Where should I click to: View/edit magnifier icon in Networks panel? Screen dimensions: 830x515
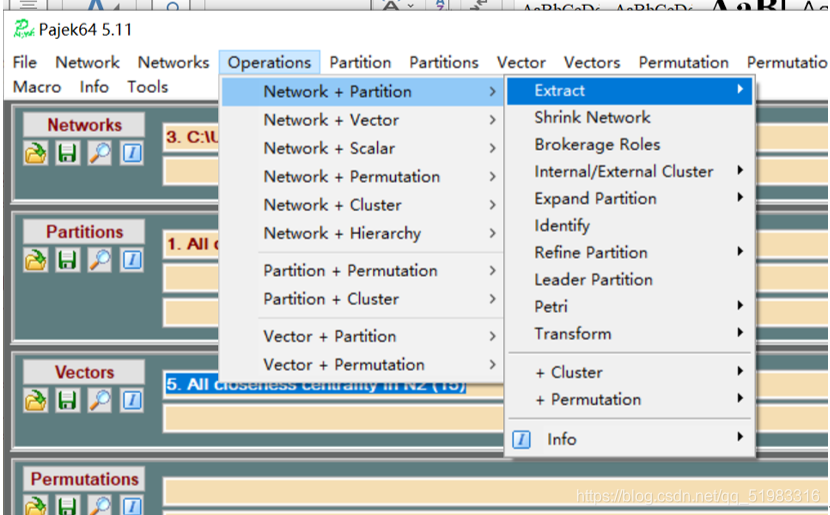coord(100,153)
